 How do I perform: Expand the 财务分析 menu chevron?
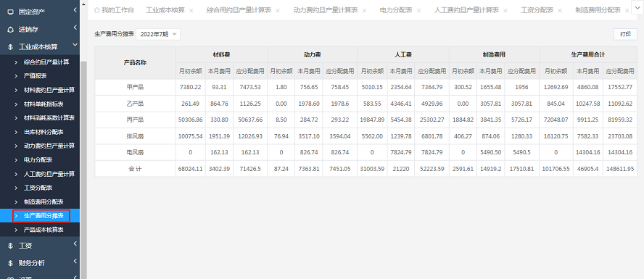click(x=75, y=261)
